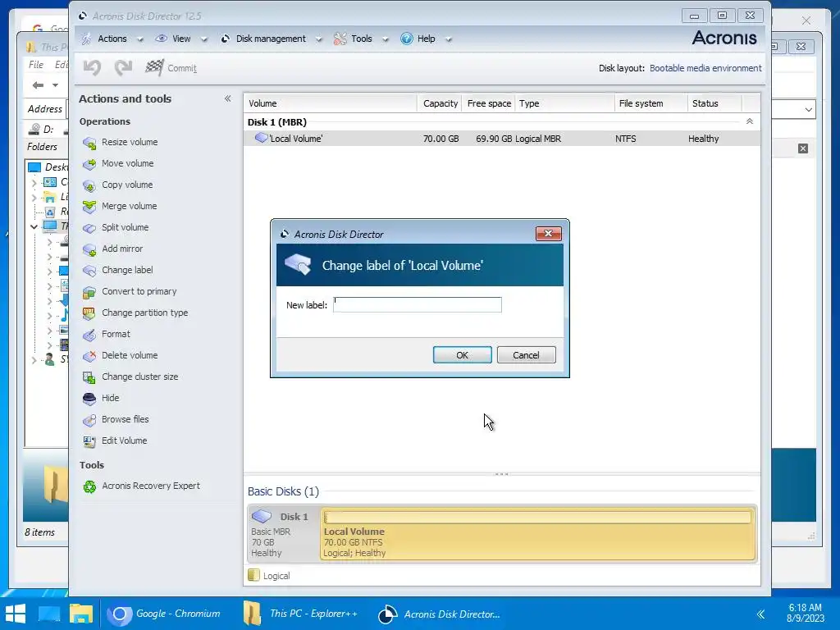Viewport: 840px width, 630px height.
Task: Click the New label text field
Action: click(x=418, y=305)
